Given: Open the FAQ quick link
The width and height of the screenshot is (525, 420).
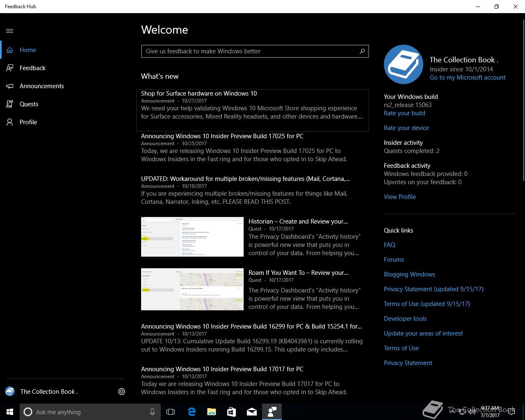Looking at the screenshot, I should coord(390,245).
